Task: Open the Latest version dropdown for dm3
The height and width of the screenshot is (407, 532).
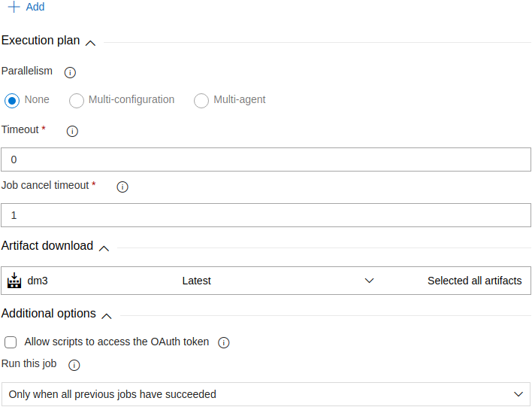Action: click(x=277, y=281)
